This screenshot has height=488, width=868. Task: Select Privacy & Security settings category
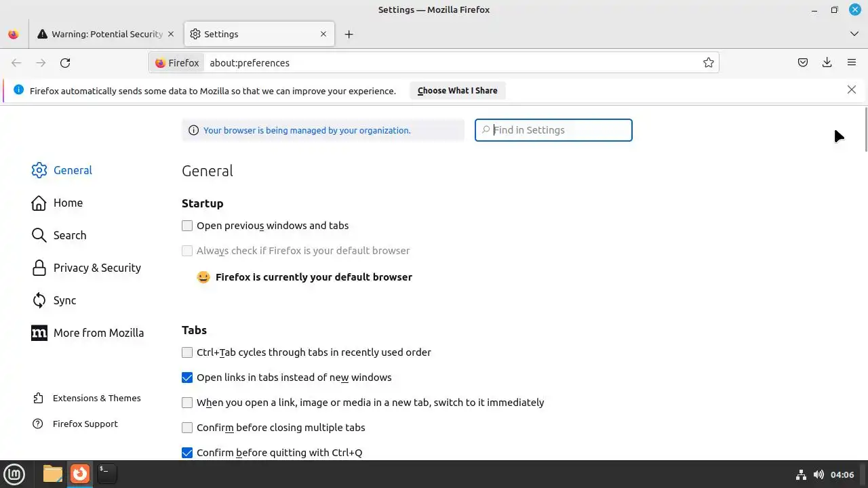[x=86, y=268]
